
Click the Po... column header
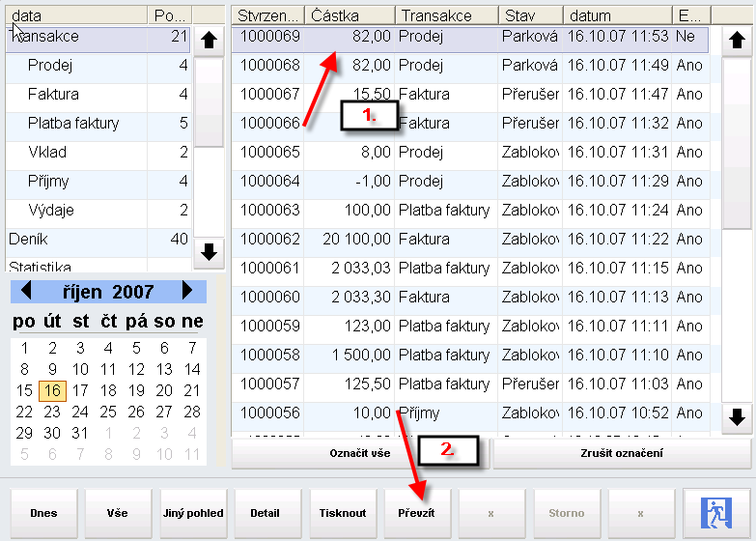click(x=170, y=15)
